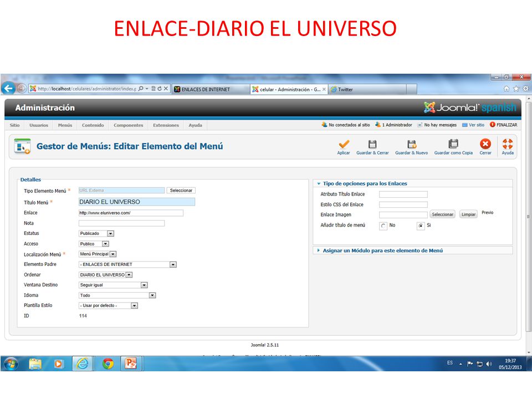
Task: Open the Ordenar dropdown
Action: [105, 275]
